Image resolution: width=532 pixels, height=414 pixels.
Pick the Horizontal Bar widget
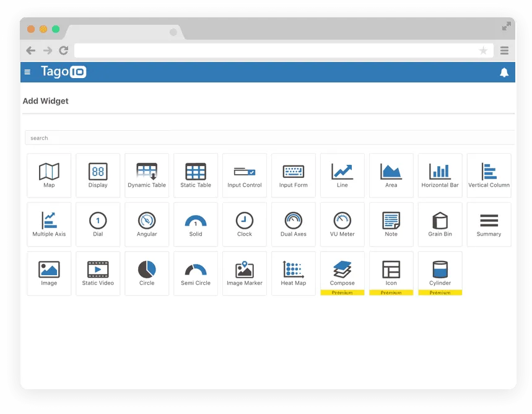(440, 175)
